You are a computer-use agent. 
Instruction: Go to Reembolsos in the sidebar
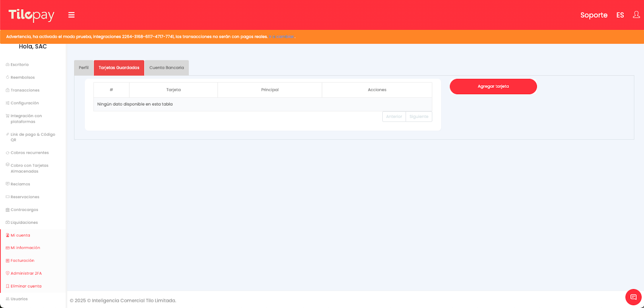pyautogui.click(x=23, y=77)
